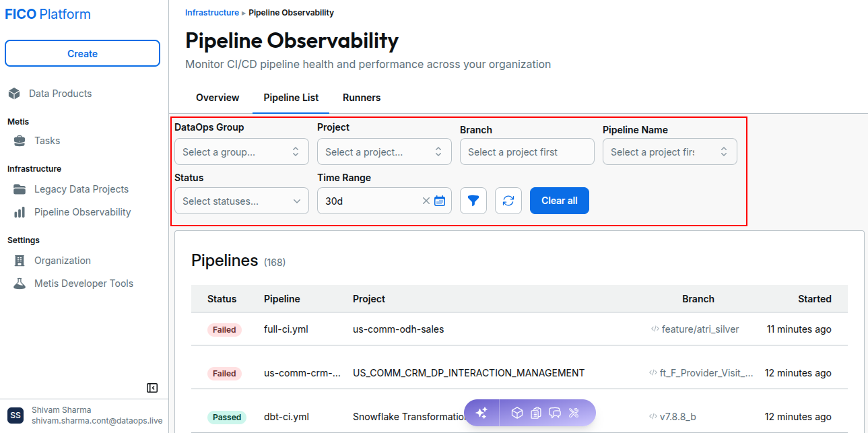Sort by the Status column header
Image resolution: width=868 pixels, height=433 pixels.
click(222, 299)
